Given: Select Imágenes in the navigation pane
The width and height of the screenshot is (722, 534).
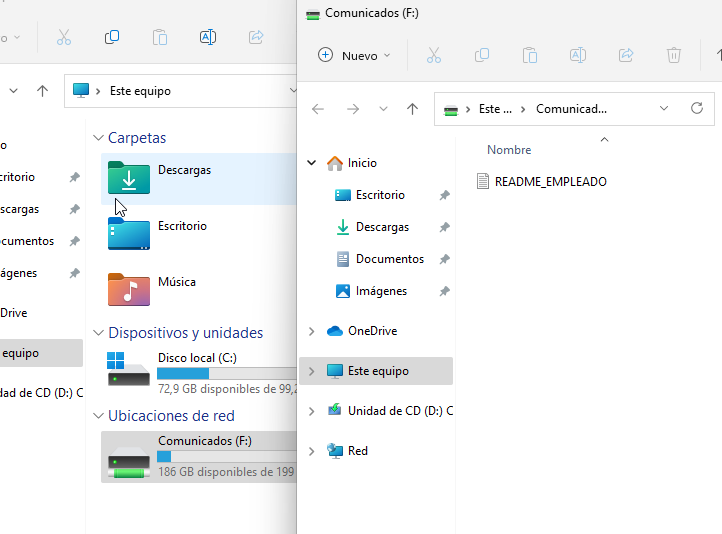Looking at the screenshot, I should [x=381, y=291].
